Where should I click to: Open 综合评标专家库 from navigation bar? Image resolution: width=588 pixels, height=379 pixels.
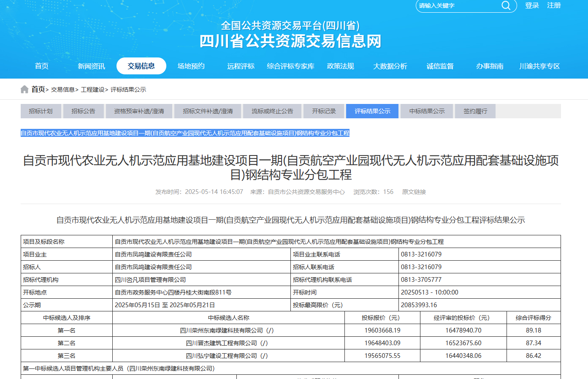(x=290, y=66)
